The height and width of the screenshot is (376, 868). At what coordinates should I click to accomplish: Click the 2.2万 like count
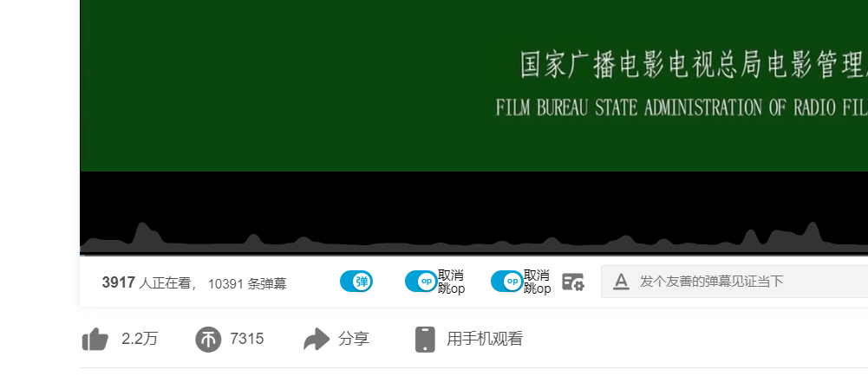click(140, 339)
